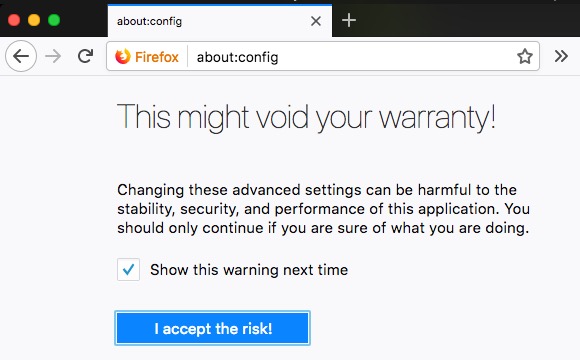Expand the toolbar overflow chevron menu
Viewport: 580px width, 360px height.
click(561, 56)
